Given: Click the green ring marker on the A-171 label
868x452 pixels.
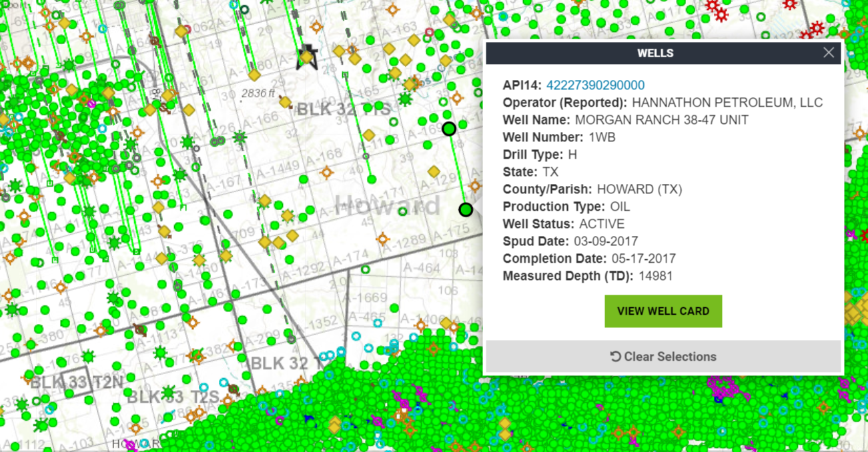Looking at the screenshot, I should 403,211.
